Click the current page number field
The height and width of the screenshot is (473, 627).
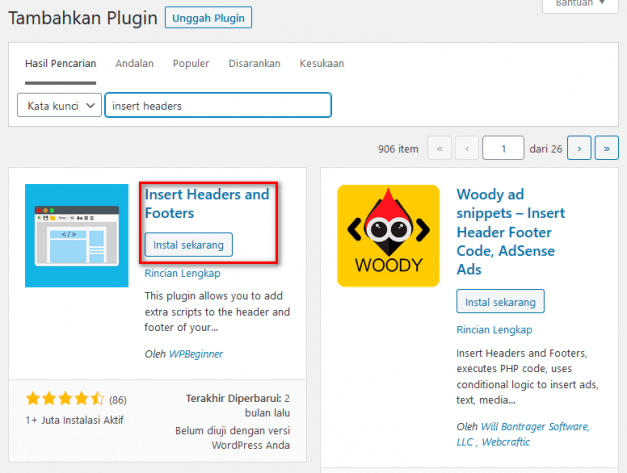(503, 148)
